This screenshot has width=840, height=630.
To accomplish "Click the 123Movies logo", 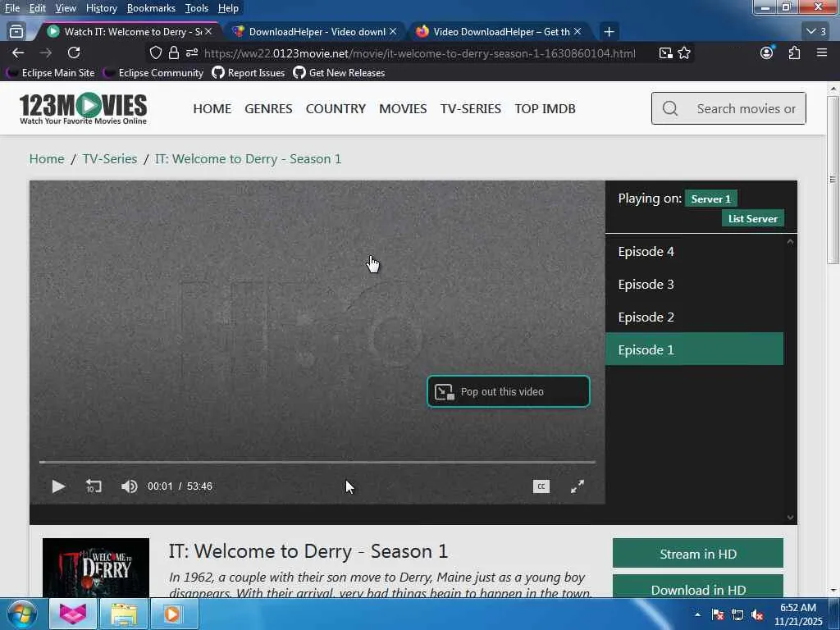I will click(x=83, y=109).
